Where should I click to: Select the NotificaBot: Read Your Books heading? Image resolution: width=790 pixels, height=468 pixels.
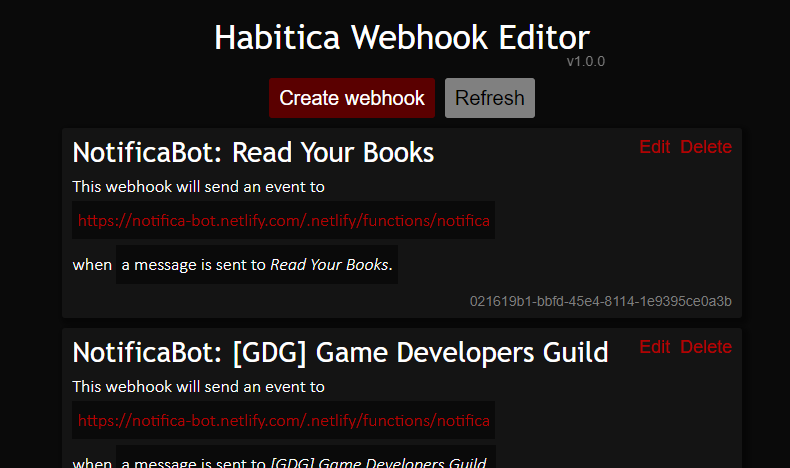coord(253,152)
